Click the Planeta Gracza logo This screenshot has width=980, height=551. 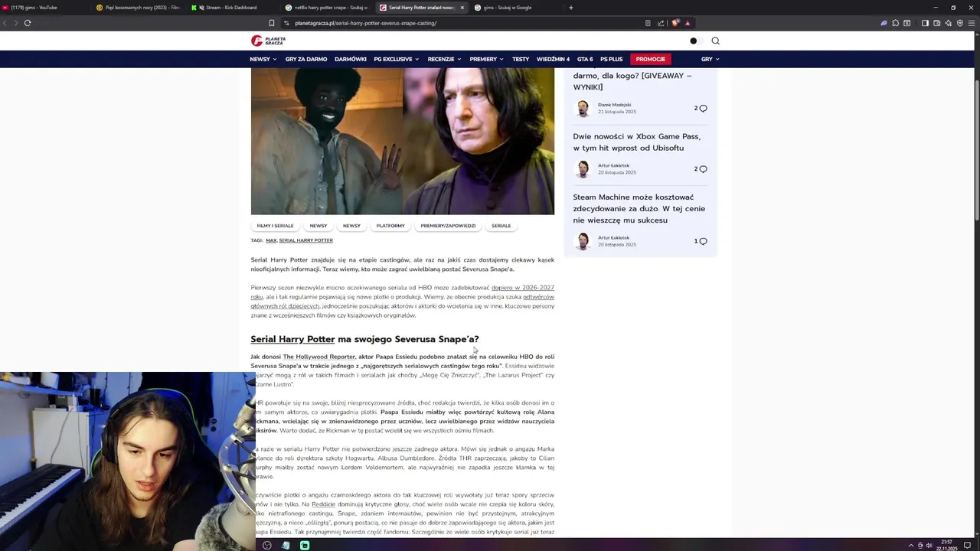coord(268,41)
